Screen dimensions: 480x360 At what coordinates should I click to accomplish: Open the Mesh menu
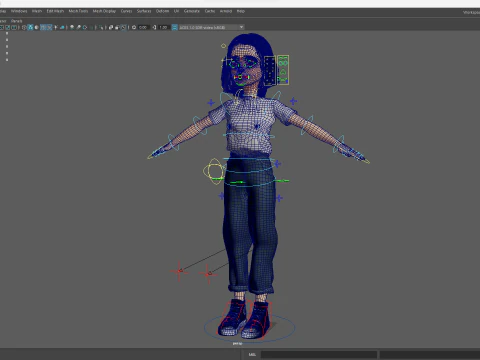coord(37,11)
